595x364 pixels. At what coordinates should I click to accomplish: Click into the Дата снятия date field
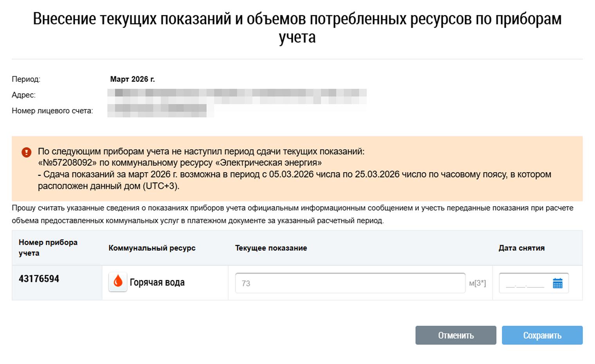[x=525, y=283]
